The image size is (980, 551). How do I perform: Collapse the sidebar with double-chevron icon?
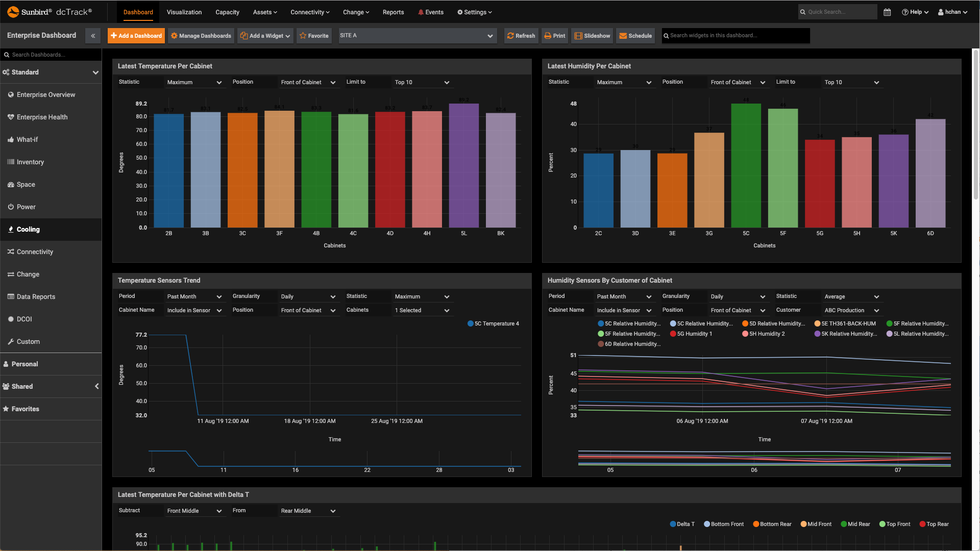(x=93, y=36)
